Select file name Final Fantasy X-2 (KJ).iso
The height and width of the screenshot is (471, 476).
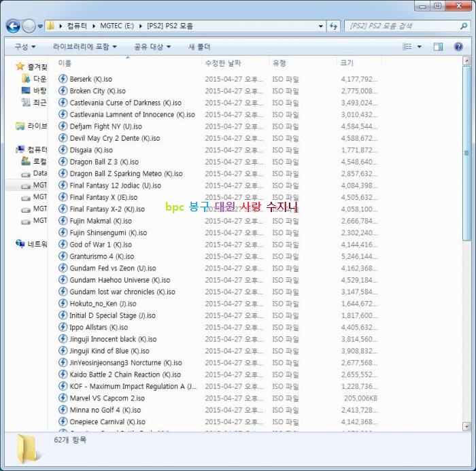coord(107,209)
